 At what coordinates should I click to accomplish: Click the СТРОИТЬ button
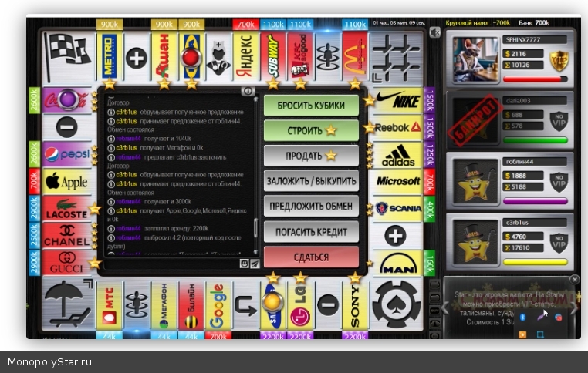tap(311, 131)
